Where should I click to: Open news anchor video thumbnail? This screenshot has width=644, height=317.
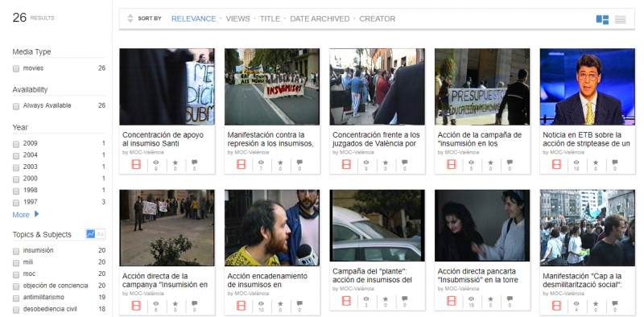[588, 87]
